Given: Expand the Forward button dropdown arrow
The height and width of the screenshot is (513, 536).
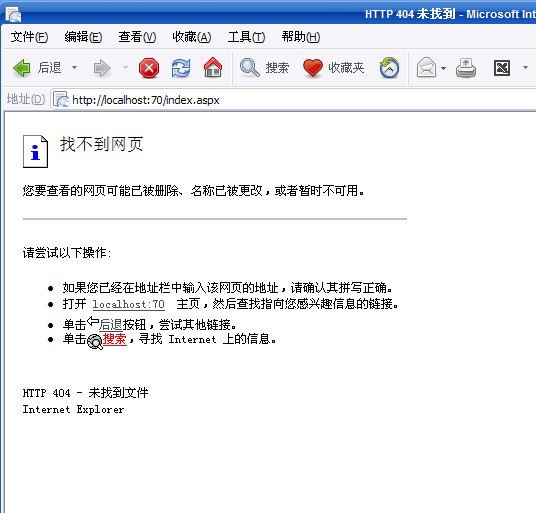Looking at the screenshot, I should 125,68.
